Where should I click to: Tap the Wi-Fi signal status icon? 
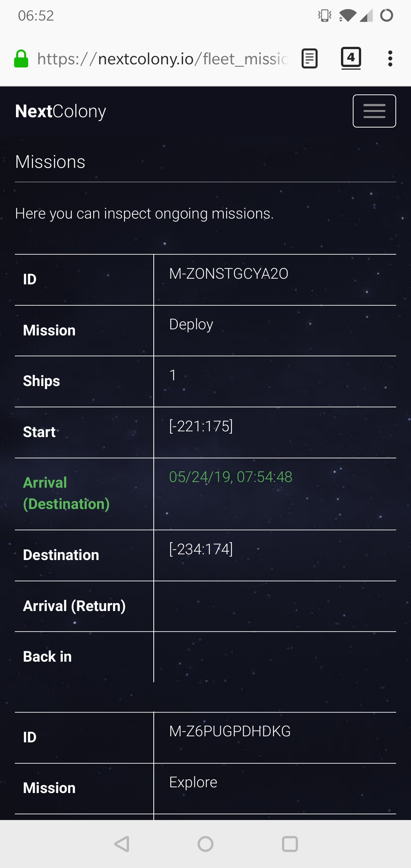347,16
